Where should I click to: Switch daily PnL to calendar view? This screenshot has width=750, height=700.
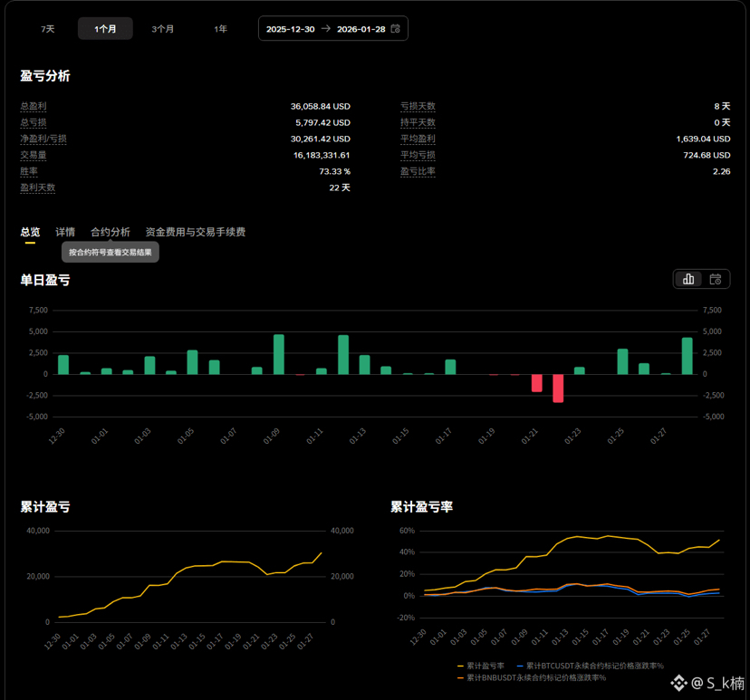(x=716, y=279)
